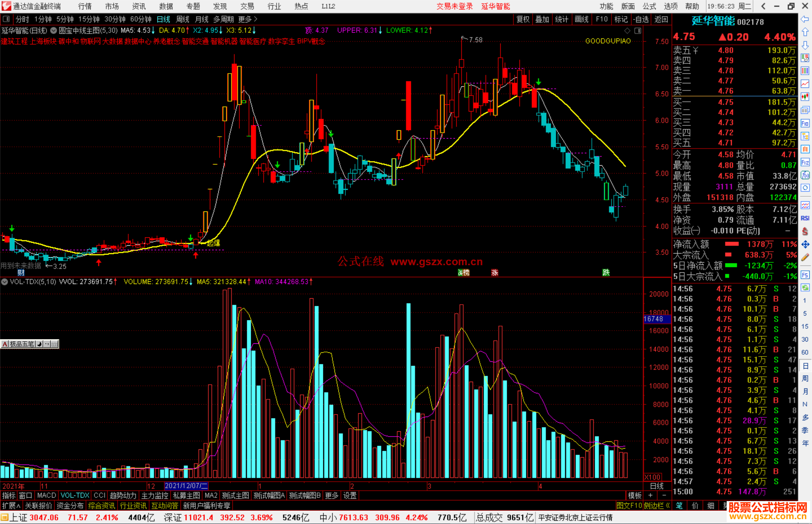Click the formula f(x) sidebar icon
The image size is (812, 524).
805,175
